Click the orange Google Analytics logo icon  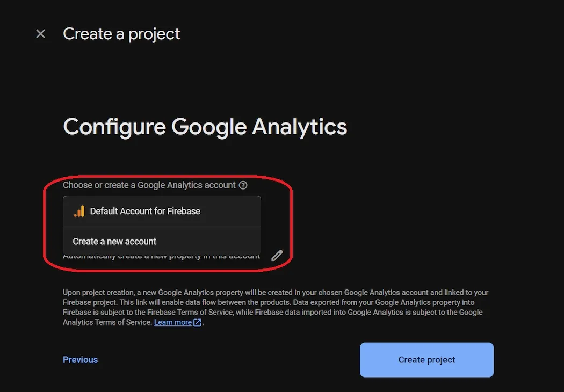79,211
